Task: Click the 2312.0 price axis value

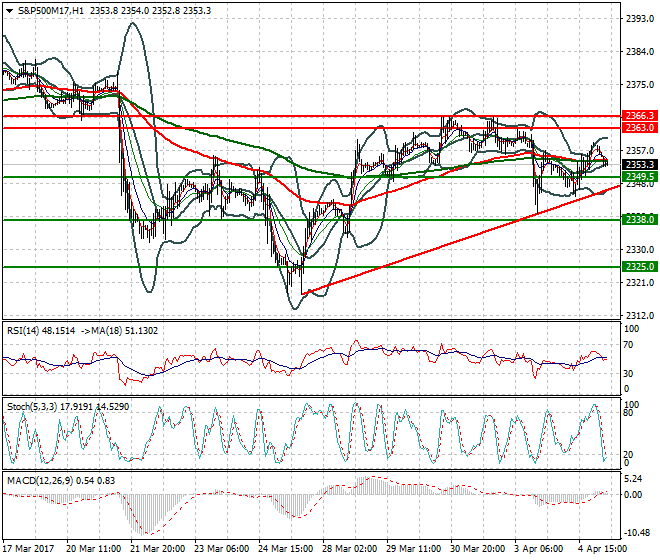Action: 640,315
